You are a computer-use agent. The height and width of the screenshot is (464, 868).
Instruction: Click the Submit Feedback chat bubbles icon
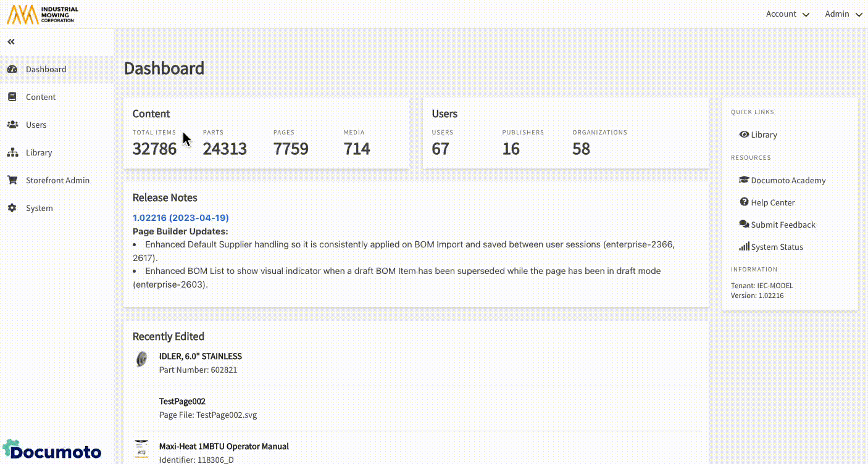(x=744, y=225)
